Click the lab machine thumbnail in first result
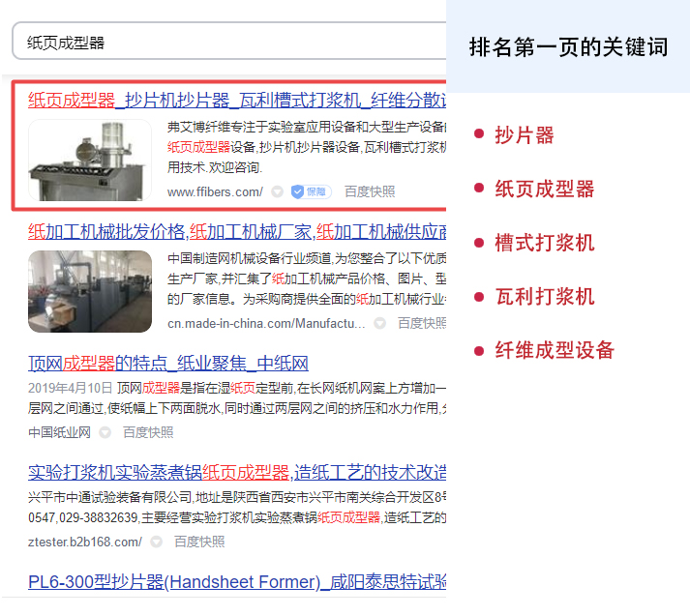This screenshot has width=690, height=616. 90,160
